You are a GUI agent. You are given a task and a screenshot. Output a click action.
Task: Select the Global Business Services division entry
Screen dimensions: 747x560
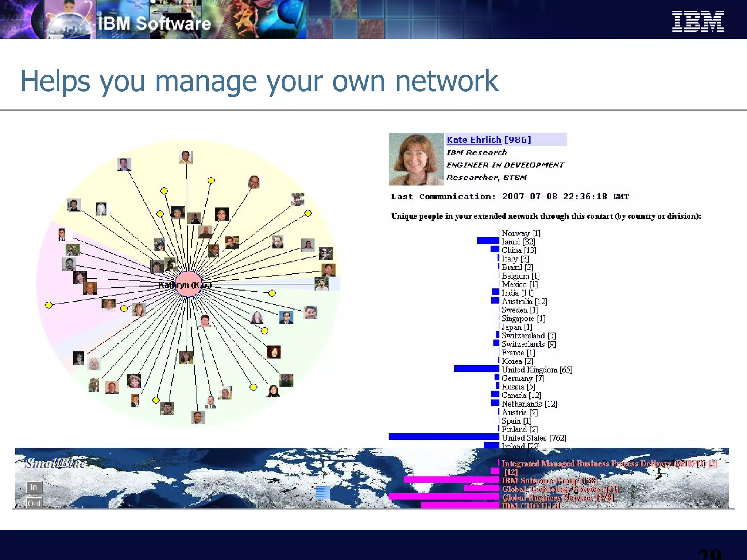click(x=558, y=498)
